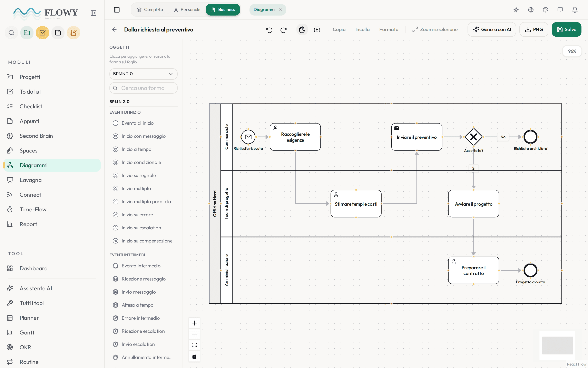Open the quick note page icon
Viewport: 588px width, 368px height.
coord(58,33)
